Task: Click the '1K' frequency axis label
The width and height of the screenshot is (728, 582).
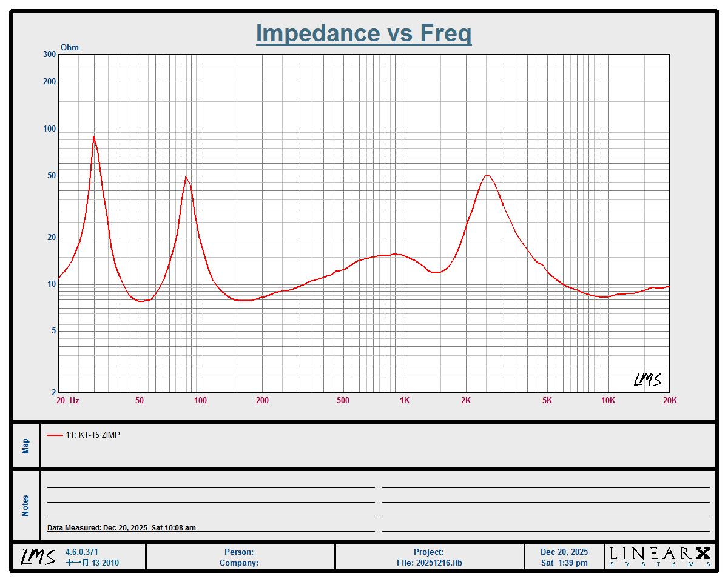Action: [404, 400]
